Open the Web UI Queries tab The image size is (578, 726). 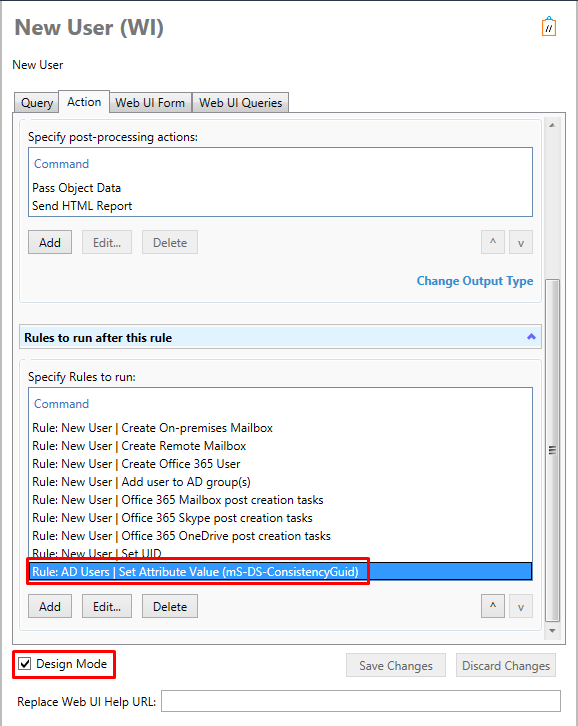pos(240,102)
